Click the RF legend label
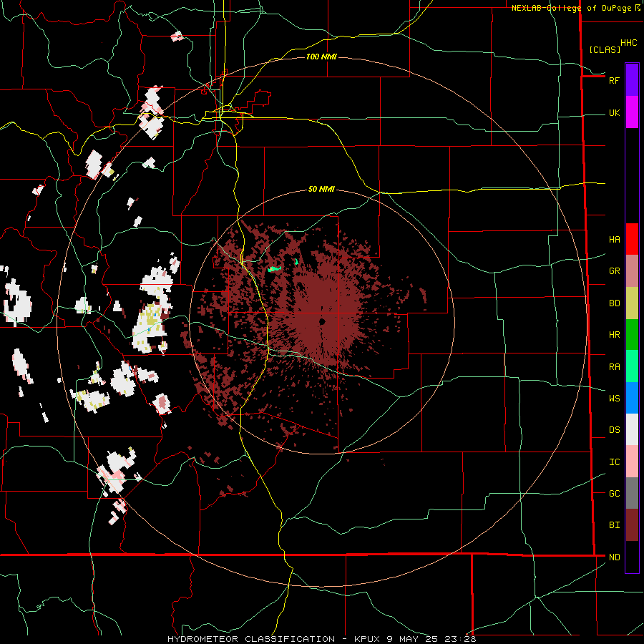The height and width of the screenshot is (644, 644). pos(614,80)
